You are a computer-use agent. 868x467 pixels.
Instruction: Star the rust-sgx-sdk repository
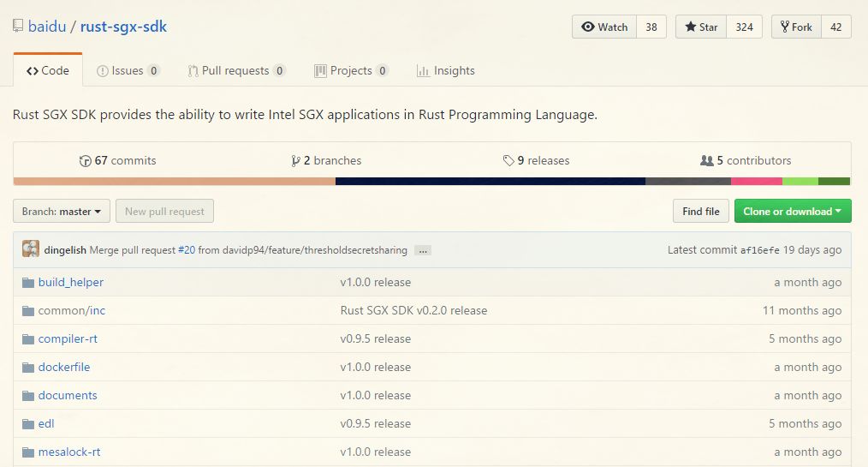pos(700,27)
